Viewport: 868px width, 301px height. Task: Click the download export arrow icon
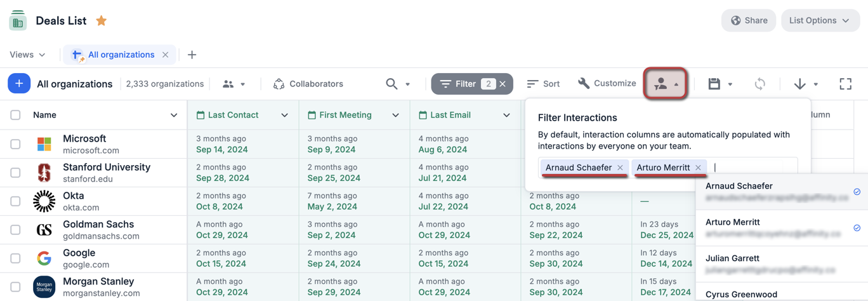[x=800, y=84]
